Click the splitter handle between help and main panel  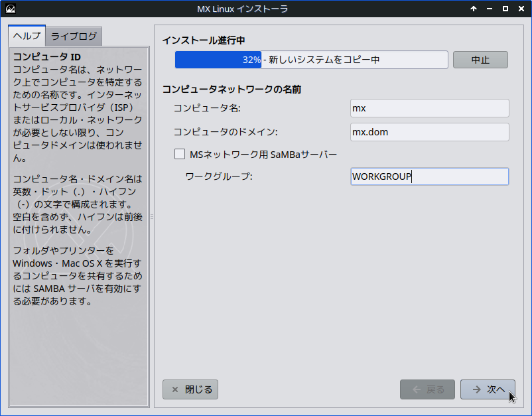click(152, 216)
